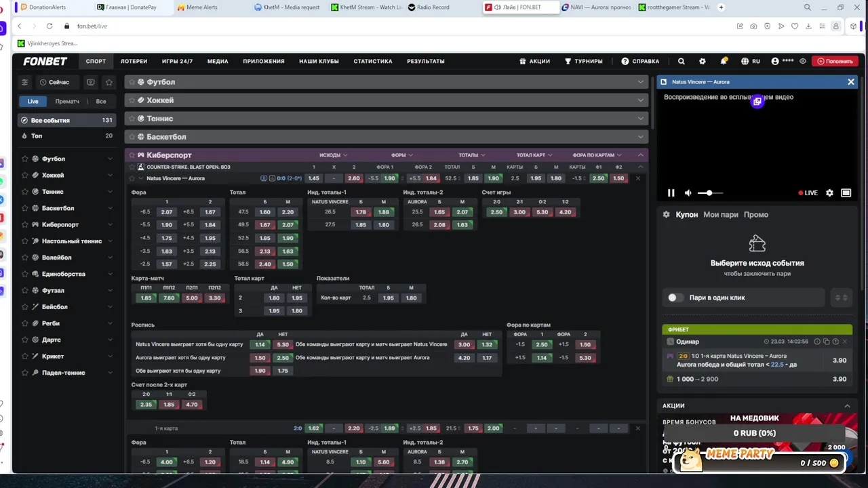Image resolution: width=868 pixels, height=488 pixels.
Task: Open video player quality settings gear
Action: [829, 193]
